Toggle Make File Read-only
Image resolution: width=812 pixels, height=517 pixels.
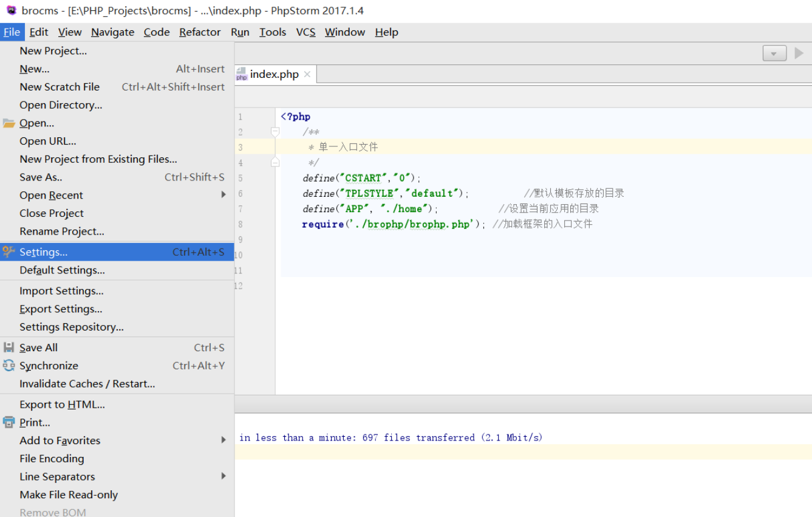tap(117, 495)
